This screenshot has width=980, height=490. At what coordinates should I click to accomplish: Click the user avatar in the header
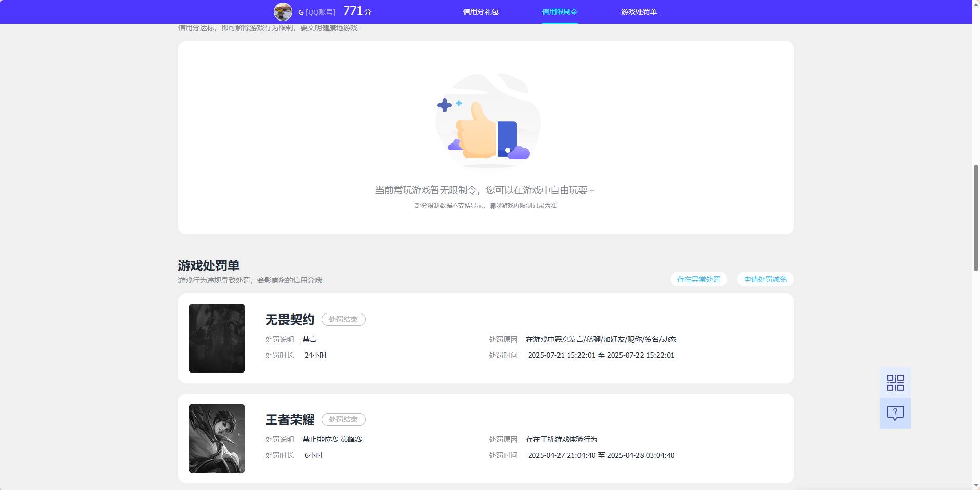click(x=283, y=11)
